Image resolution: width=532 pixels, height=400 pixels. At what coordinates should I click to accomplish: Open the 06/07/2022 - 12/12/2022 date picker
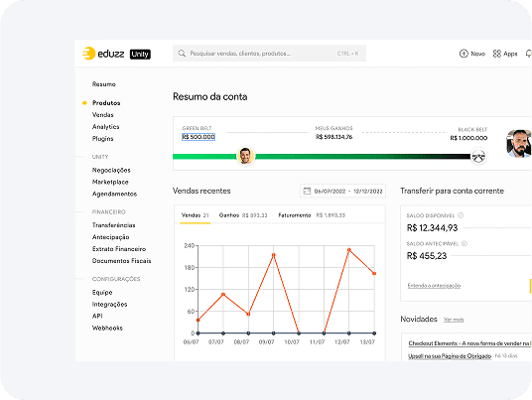342,191
